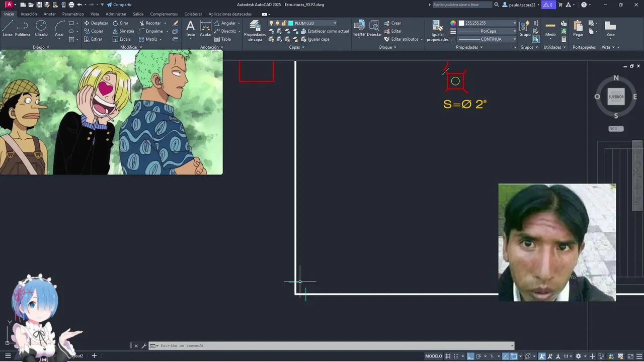Activate the Matriz array tool
Viewport: 644px width, 362px height.
[x=148, y=39]
